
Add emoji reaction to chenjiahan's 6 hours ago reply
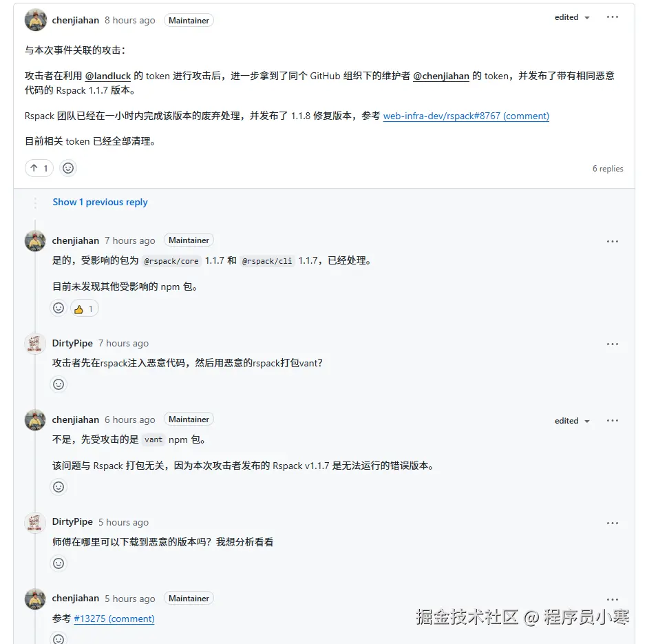point(59,487)
